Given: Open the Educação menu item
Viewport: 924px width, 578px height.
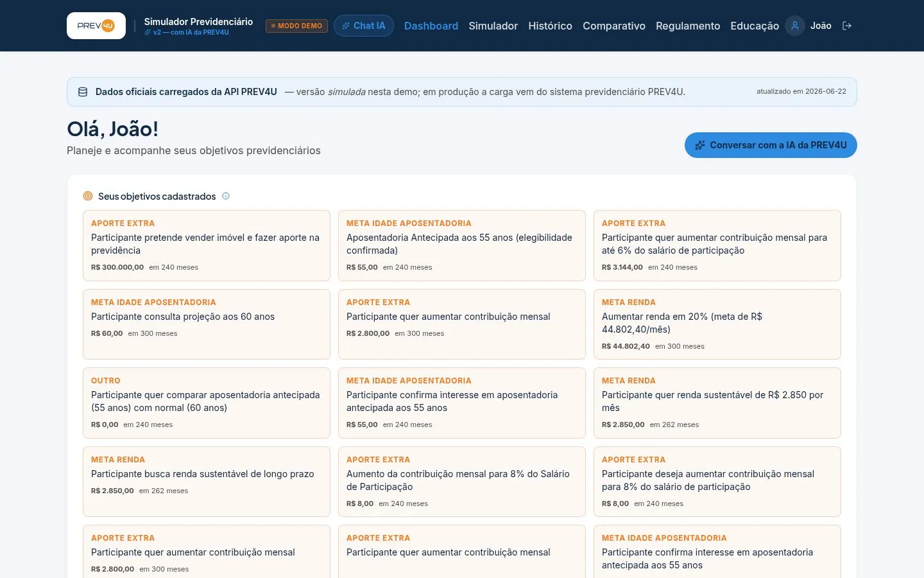Looking at the screenshot, I should coord(755,26).
